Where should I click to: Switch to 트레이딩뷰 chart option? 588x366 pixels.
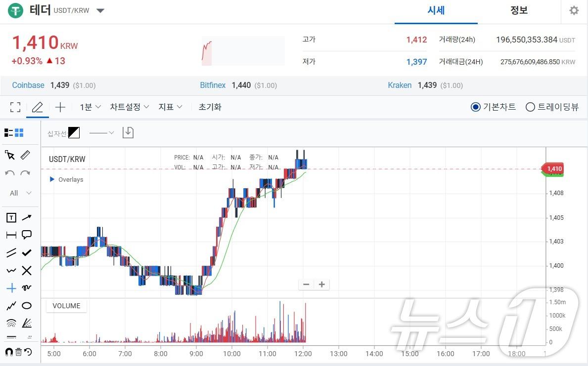pos(530,107)
